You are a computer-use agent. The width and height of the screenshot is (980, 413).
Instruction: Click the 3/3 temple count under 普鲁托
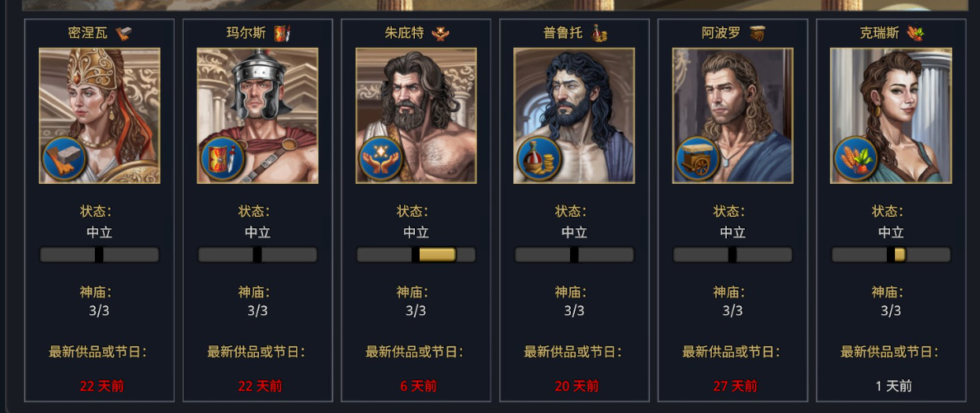point(574,311)
